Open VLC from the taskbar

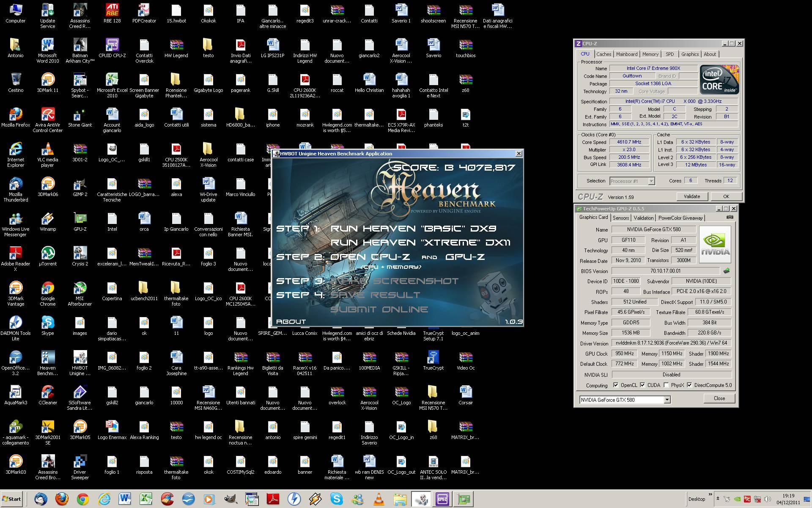[x=379, y=499]
